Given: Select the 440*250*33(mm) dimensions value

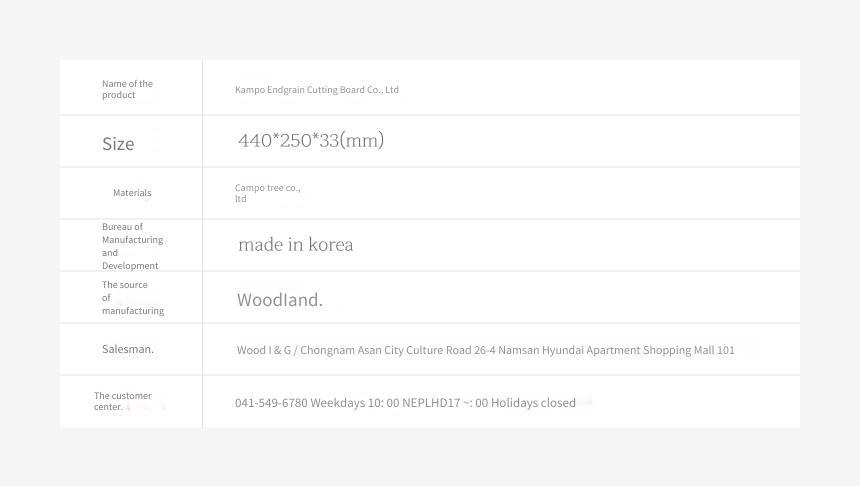Looking at the screenshot, I should (x=311, y=140).
